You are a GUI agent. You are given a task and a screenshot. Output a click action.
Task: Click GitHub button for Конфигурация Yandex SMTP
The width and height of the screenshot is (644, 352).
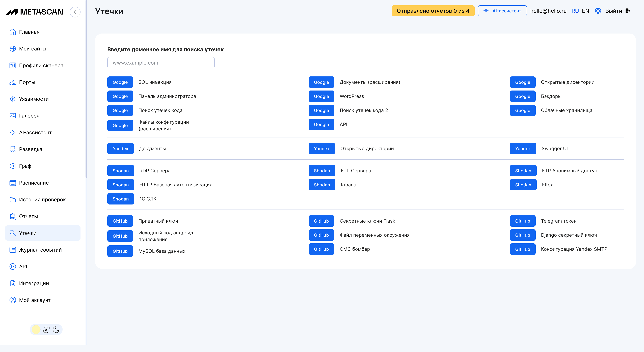point(523,249)
